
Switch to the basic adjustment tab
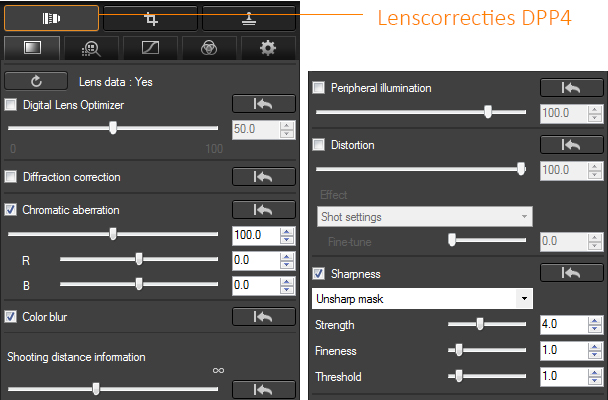(32, 48)
